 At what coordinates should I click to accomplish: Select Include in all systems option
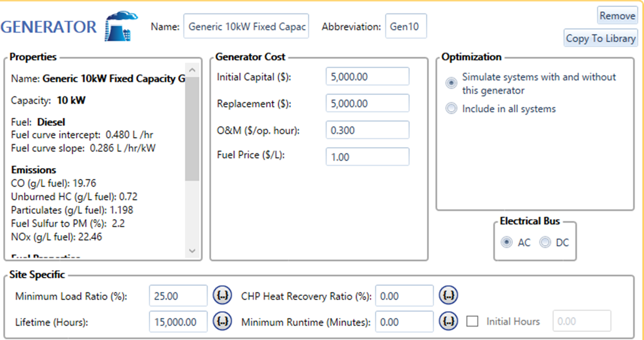451,108
